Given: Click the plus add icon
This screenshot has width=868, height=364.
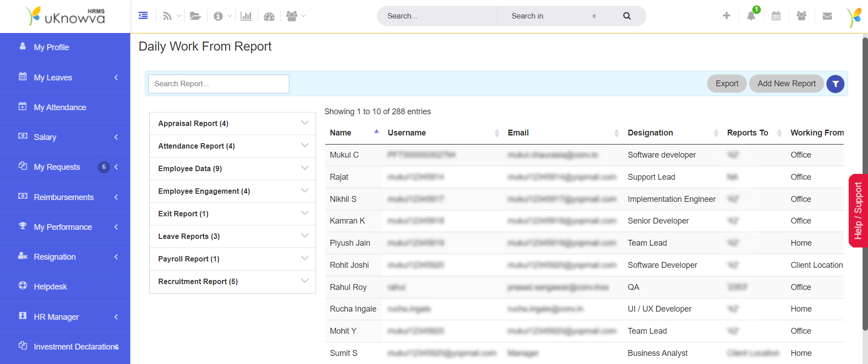Looking at the screenshot, I should 726,16.
